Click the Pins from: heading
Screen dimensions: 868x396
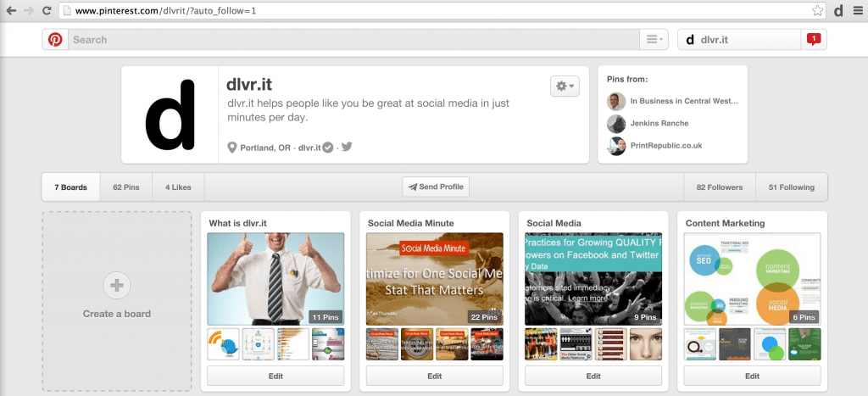(x=627, y=79)
